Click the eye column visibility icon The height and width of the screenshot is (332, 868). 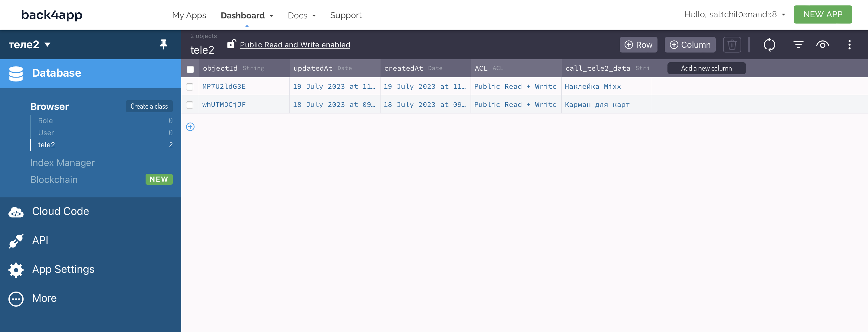tap(822, 44)
